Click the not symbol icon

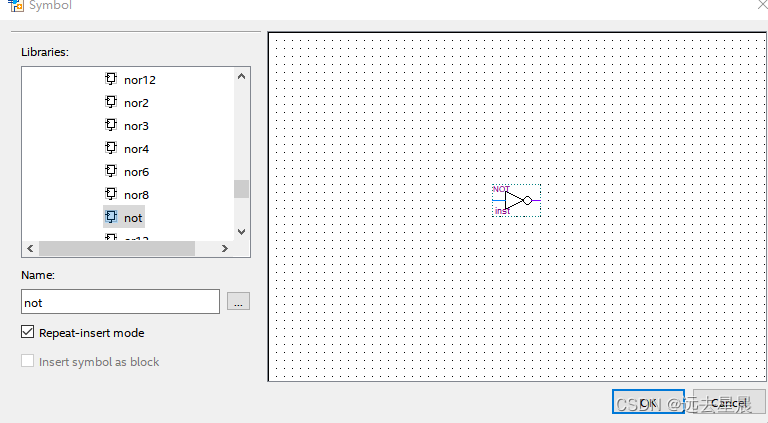[111, 217]
